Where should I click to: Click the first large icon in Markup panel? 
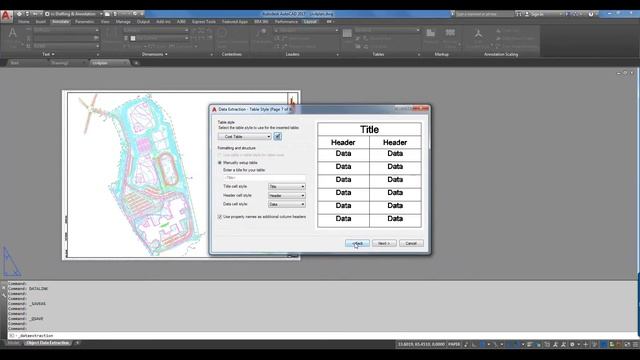(x=431, y=33)
